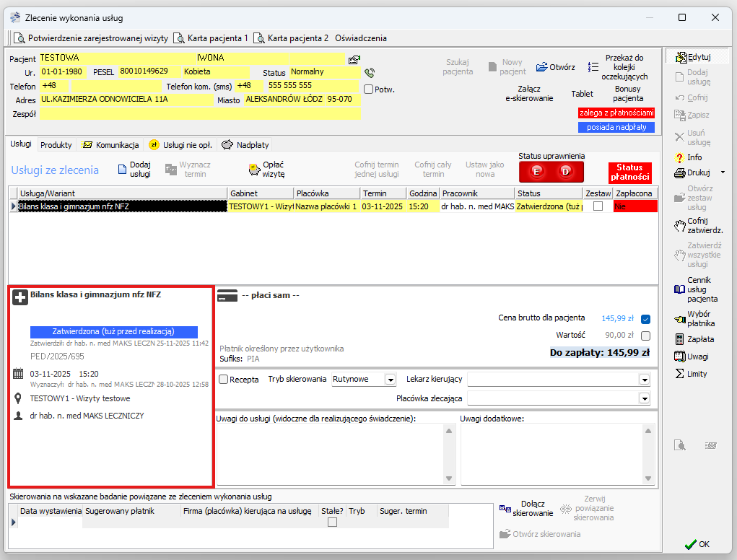This screenshot has width=737, height=560.
Task: Click the OK button
Action: pos(697,544)
